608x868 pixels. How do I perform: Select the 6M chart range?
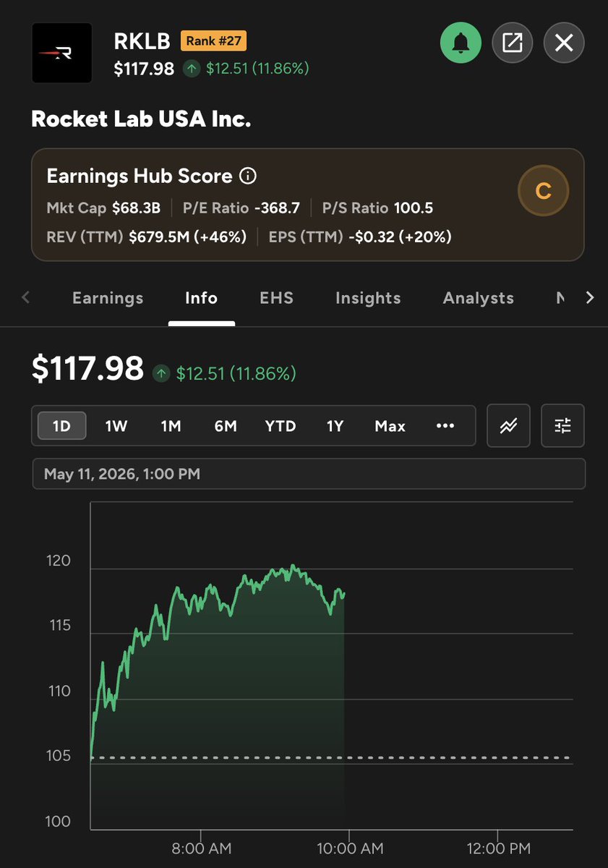pyautogui.click(x=226, y=426)
